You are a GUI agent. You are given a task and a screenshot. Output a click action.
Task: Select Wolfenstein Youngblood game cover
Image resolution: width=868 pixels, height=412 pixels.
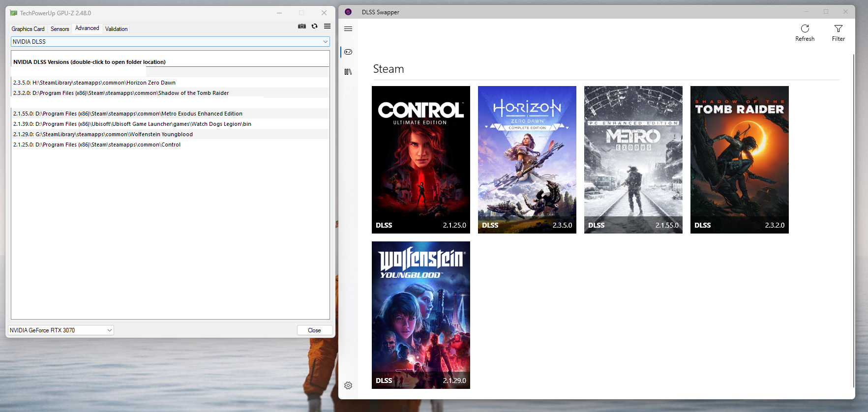point(421,315)
